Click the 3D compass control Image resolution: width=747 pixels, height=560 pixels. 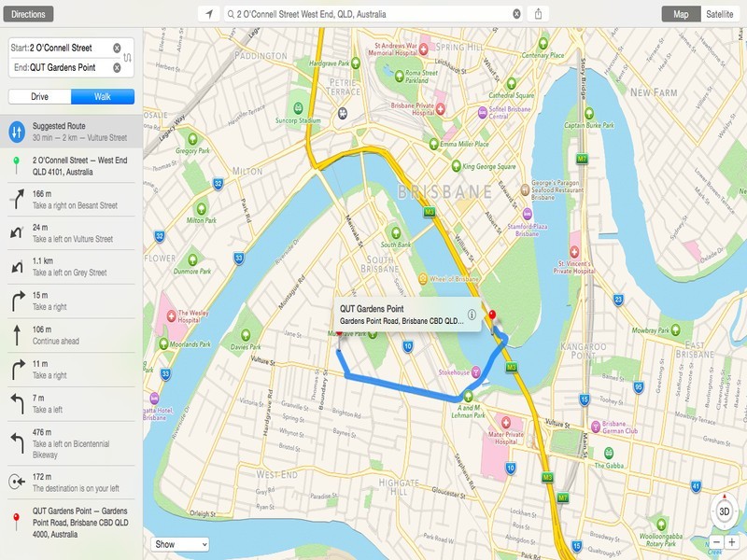pos(725,511)
